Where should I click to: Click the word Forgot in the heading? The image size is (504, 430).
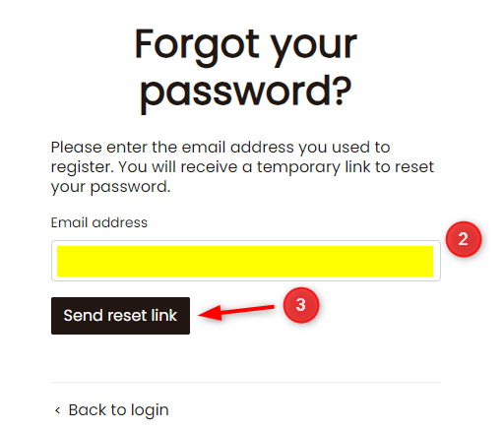tap(197, 45)
